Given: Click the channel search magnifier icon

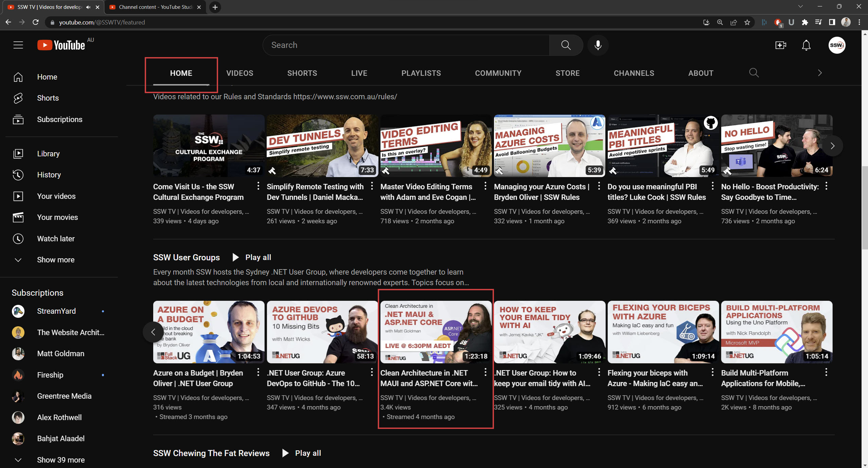Looking at the screenshot, I should (754, 73).
